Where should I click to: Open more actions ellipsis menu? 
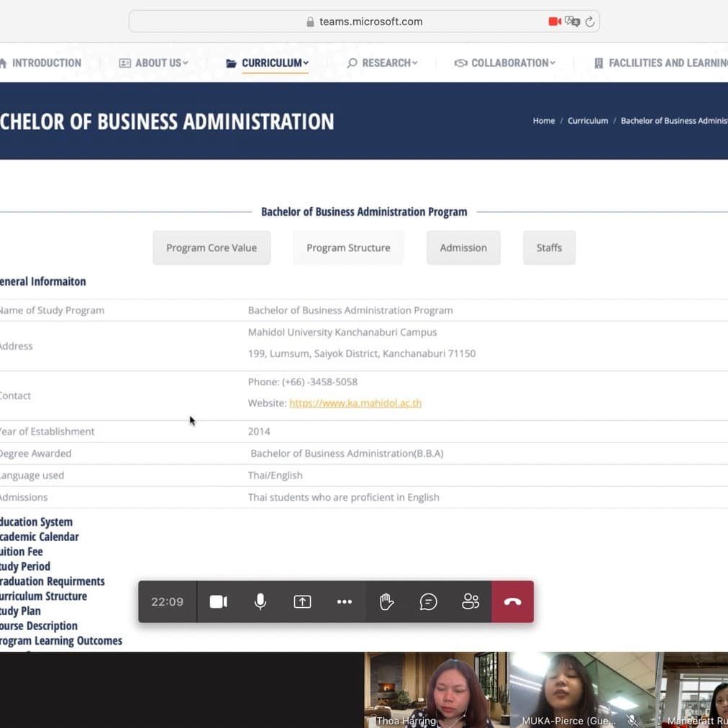coord(345,602)
